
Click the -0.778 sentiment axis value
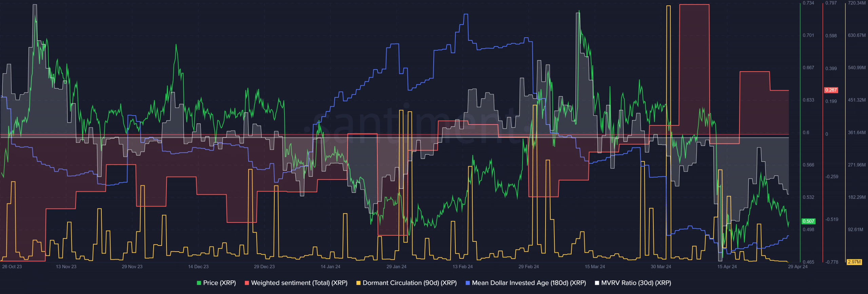(x=832, y=262)
